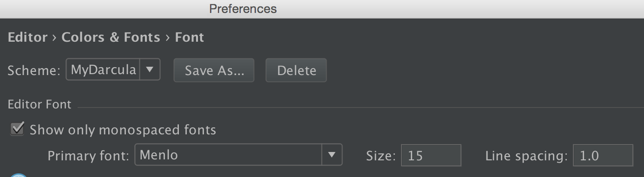This screenshot has width=644, height=177.
Task: Click the Save As... button
Action: pos(214,70)
